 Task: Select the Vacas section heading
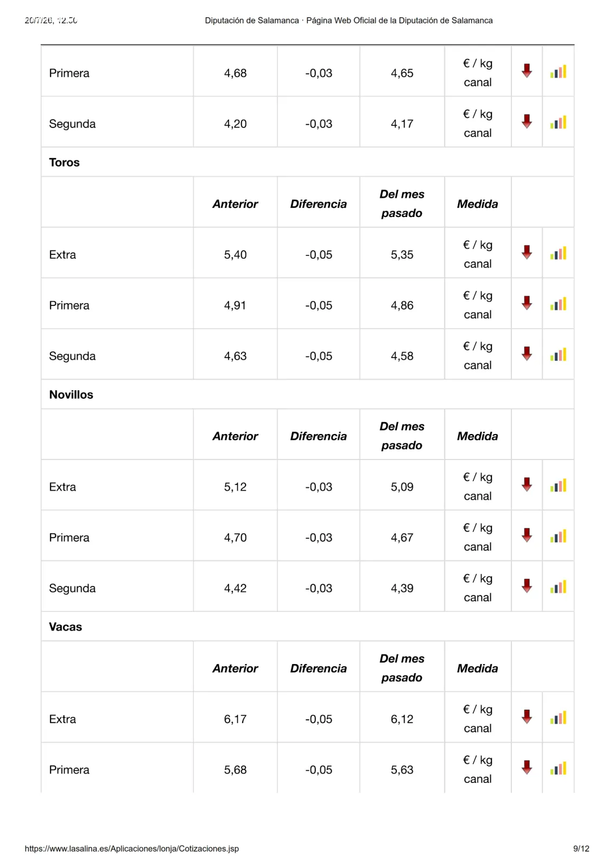point(65,627)
